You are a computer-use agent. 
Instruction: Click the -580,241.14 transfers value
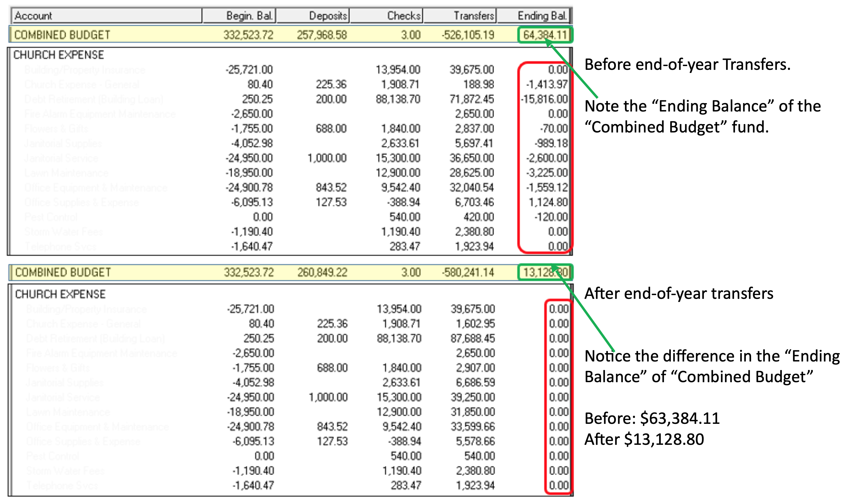pos(468,272)
